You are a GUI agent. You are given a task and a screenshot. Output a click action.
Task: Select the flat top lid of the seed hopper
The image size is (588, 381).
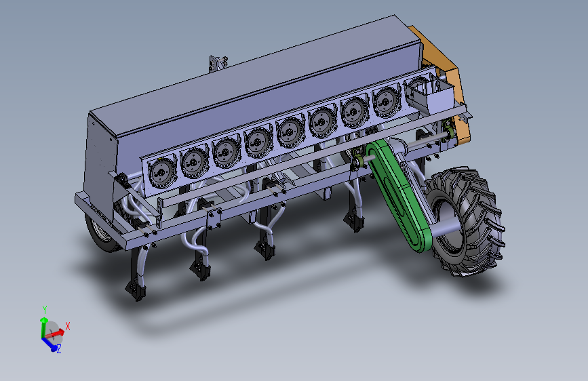[x=255, y=75]
